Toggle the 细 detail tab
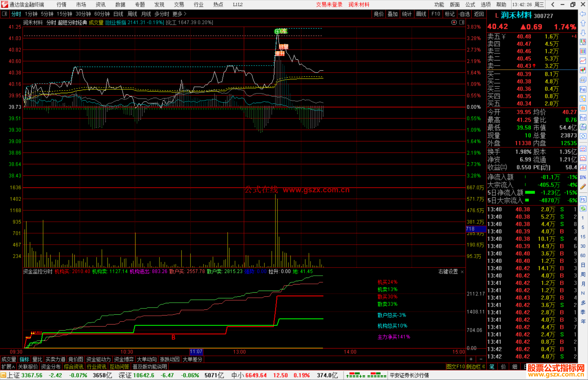This screenshot has width=588, height=380. pos(515,367)
